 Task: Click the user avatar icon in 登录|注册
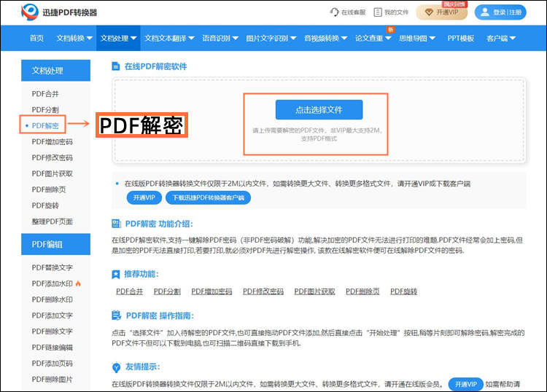[485, 12]
